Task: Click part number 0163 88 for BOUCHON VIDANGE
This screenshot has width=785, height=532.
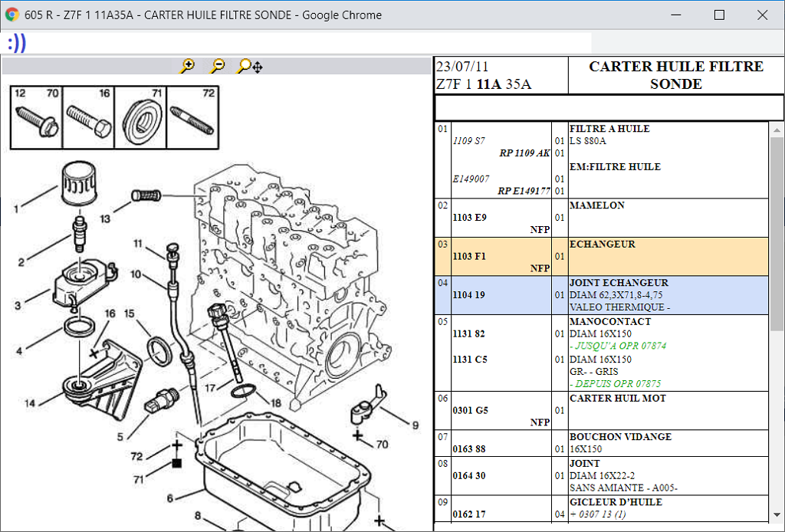Action: click(x=469, y=449)
